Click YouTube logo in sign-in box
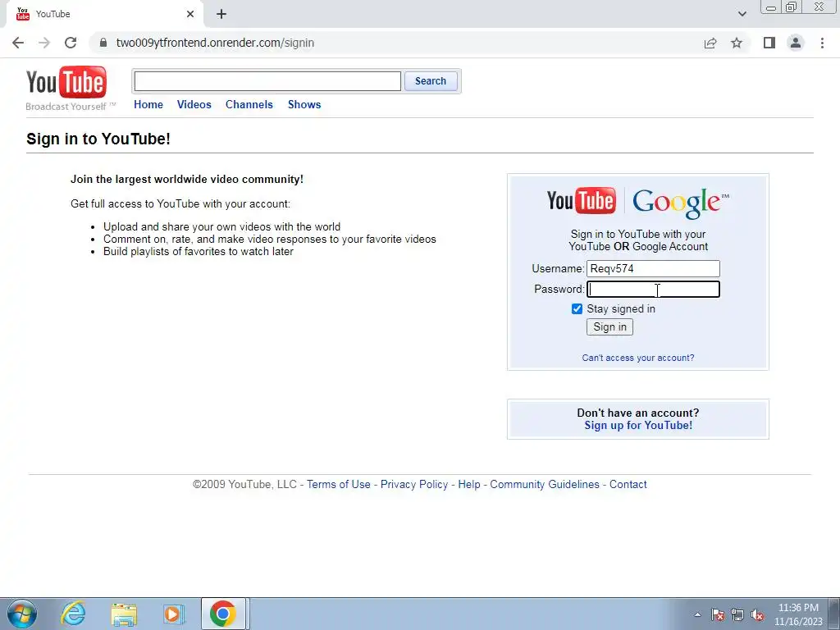 581,201
